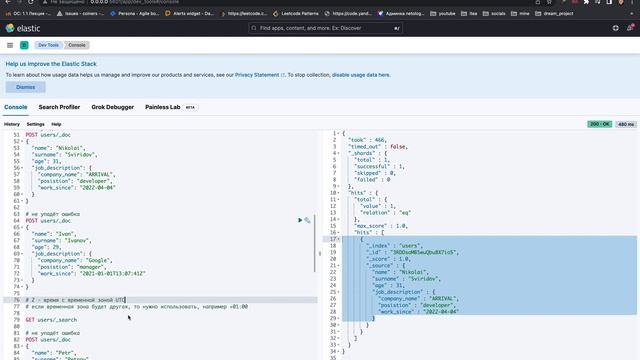Open the wrench request options icon
The width and height of the screenshot is (640, 360).
(307, 220)
